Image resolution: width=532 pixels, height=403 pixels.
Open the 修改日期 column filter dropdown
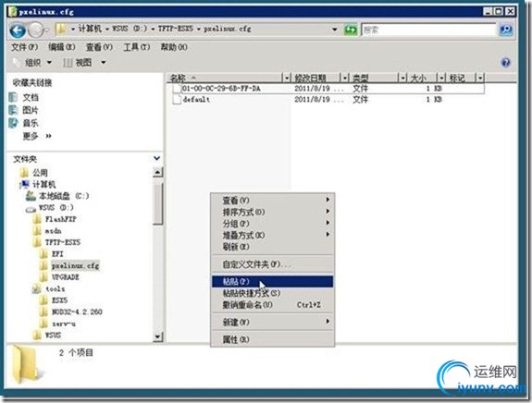(345, 79)
